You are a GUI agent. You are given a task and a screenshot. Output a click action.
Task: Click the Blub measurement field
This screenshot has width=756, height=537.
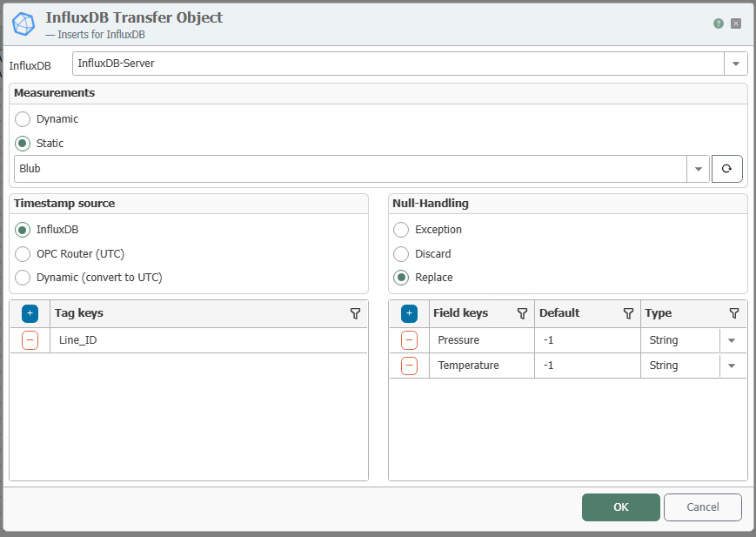[x=351, y=169]
